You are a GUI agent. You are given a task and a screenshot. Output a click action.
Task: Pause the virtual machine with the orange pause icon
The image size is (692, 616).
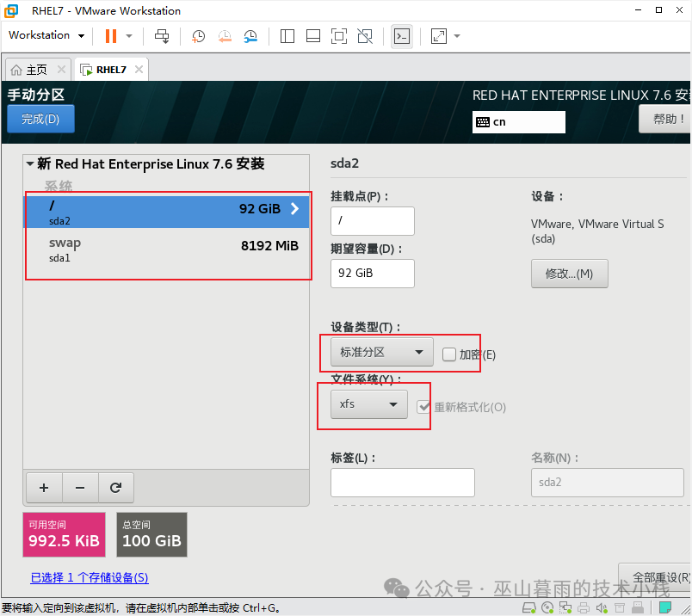pos(110,36)
